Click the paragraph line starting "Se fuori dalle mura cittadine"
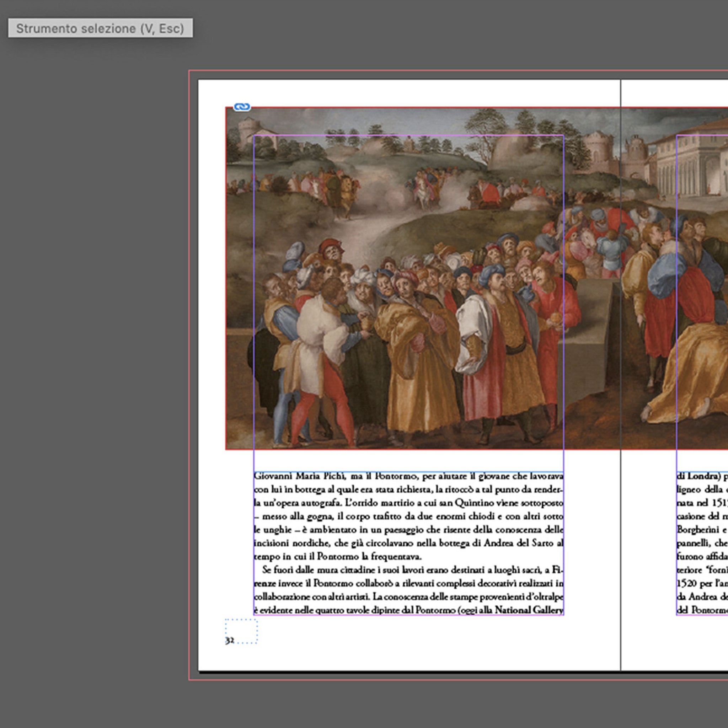728x728 pixels. tap(413, 570)
